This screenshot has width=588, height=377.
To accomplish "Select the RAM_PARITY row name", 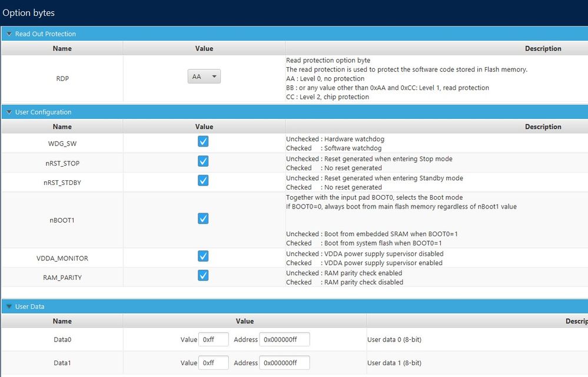I will click(62, 278).
